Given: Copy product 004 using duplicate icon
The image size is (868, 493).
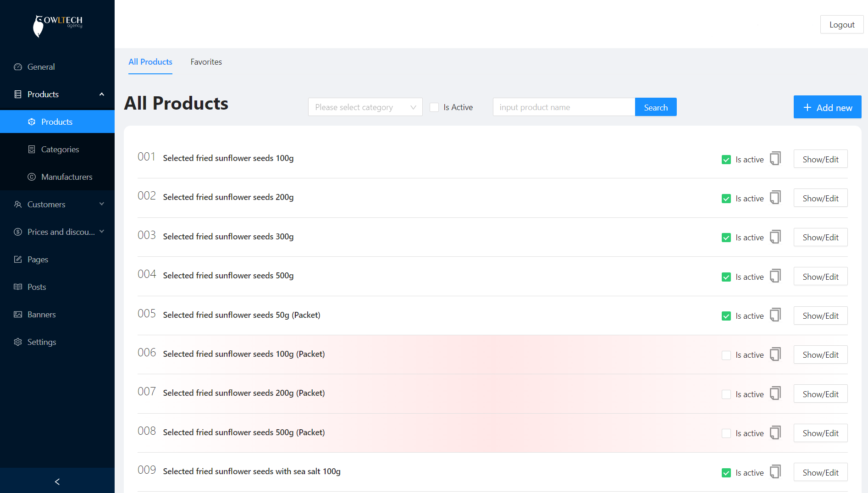Looking at the screenshot, I should pyautogui.click(x=775, y=276).
